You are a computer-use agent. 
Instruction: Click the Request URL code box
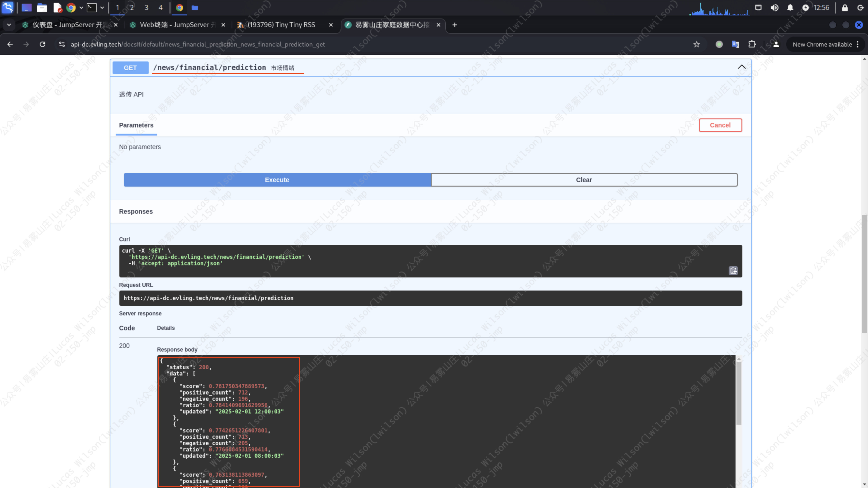click(430, 298)
